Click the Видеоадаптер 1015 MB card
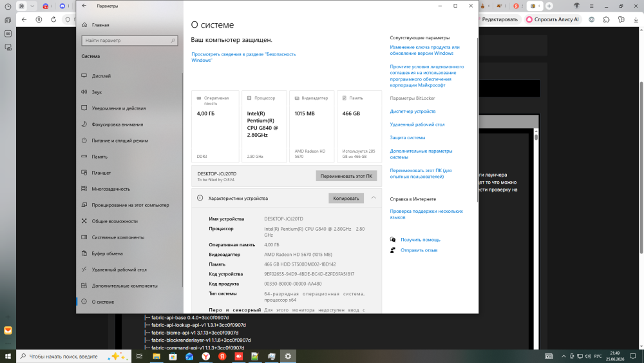 pos(312,126)
